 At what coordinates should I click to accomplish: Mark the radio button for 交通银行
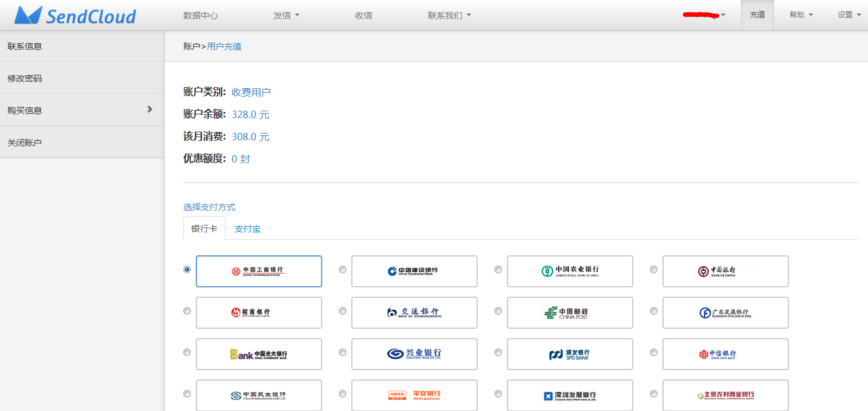click(343, 311)
